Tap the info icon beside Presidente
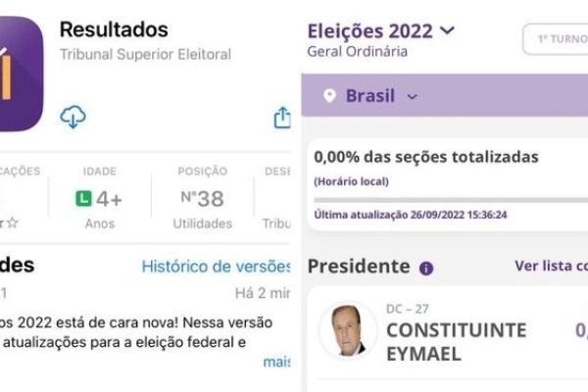The height and width of the screenshot is (392, 588). tap(426, 269)
